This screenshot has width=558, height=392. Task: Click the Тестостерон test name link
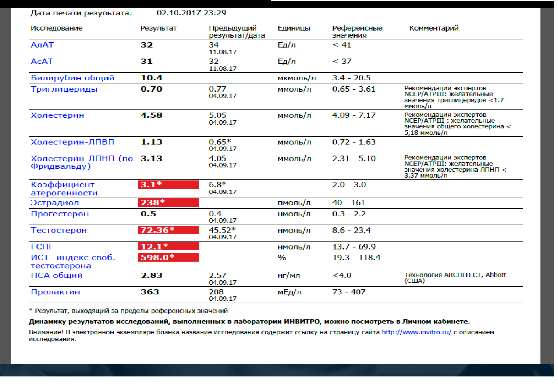click(59, 231)
